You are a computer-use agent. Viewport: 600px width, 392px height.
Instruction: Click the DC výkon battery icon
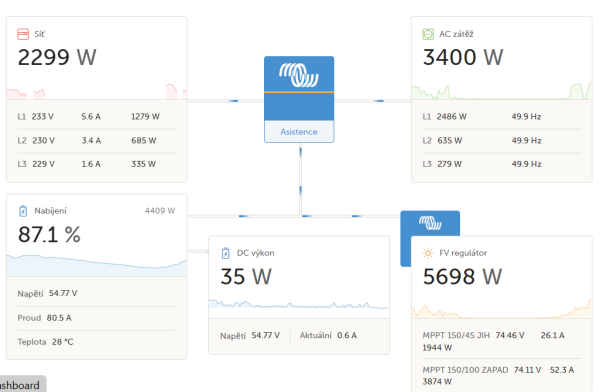pyautogui.click(x=226, y=253)
